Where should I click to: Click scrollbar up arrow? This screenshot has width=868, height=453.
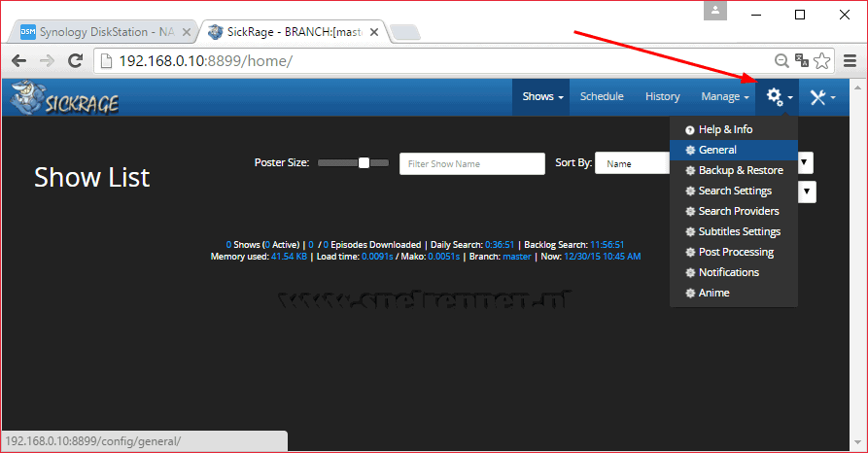[x=858, y=87]
